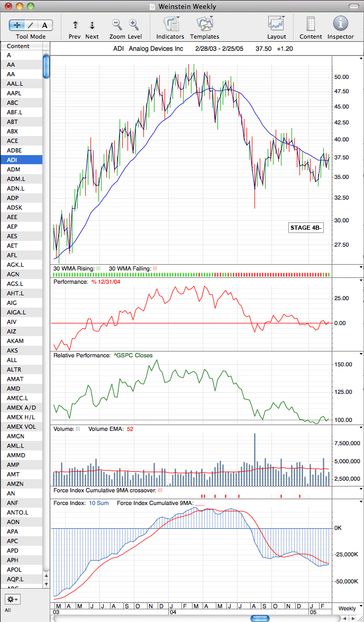The image size is (364, 622).
Task: Go to previous symbol with Prev arrow
Action: [x=75, y=25]
